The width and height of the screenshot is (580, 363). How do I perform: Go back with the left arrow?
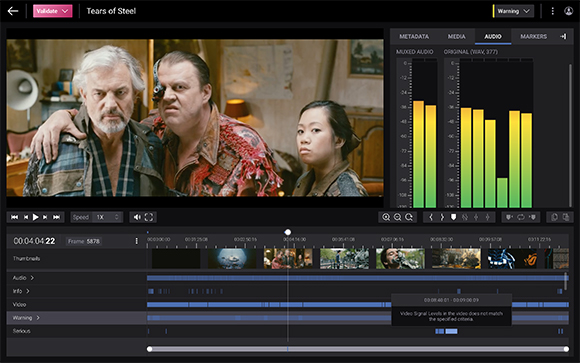coord(13,11)
